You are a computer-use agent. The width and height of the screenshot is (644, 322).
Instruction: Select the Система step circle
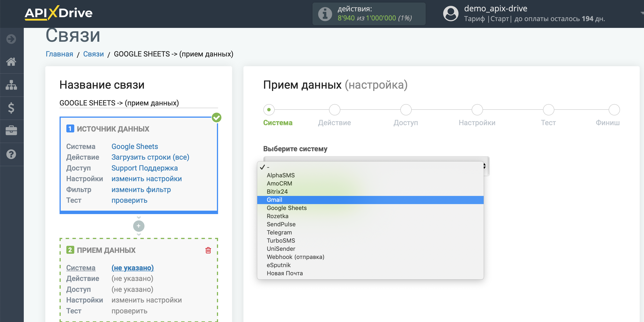pos(269,110)
